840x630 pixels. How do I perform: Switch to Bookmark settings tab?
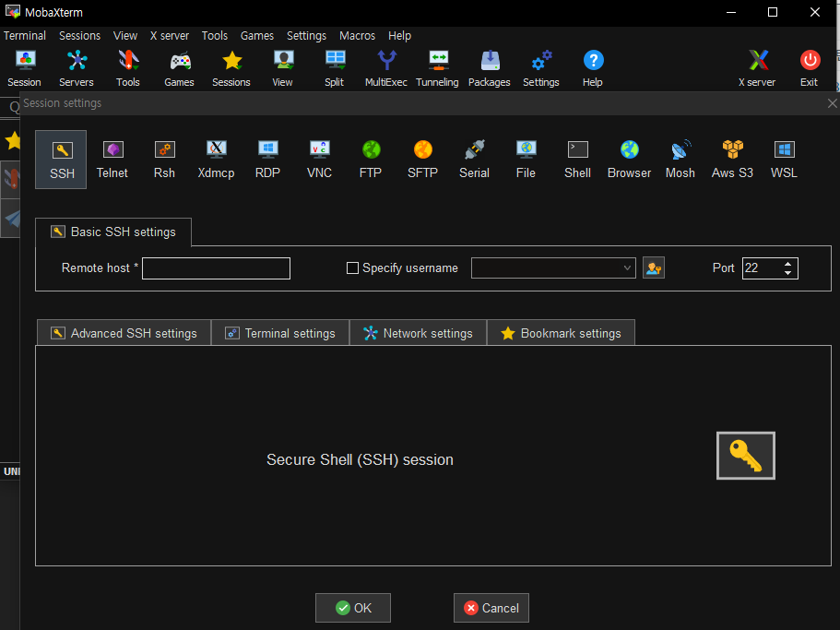click(x=561, y=333)
